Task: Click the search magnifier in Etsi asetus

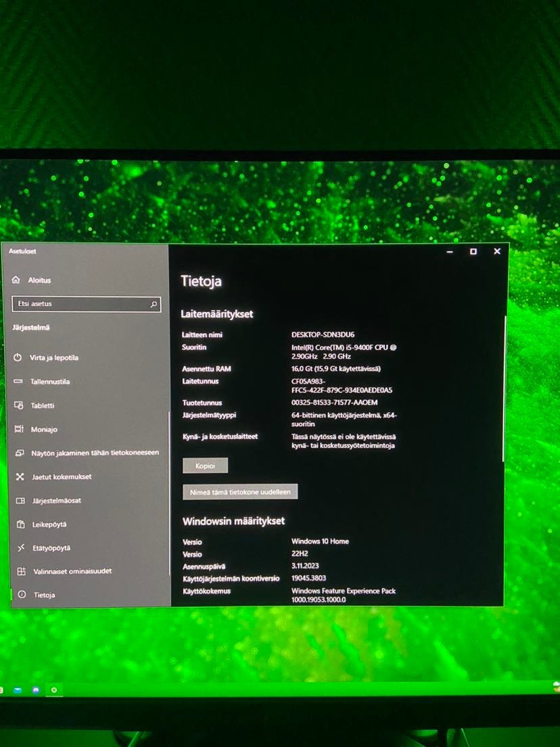Action: point(154,304)
